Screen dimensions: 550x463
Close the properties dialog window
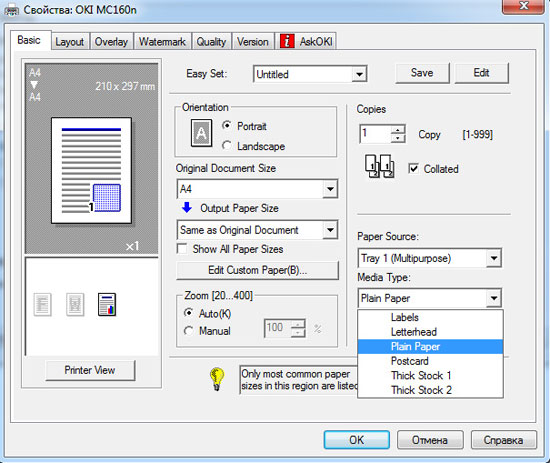pyautogui.click(x=523, y=6)
